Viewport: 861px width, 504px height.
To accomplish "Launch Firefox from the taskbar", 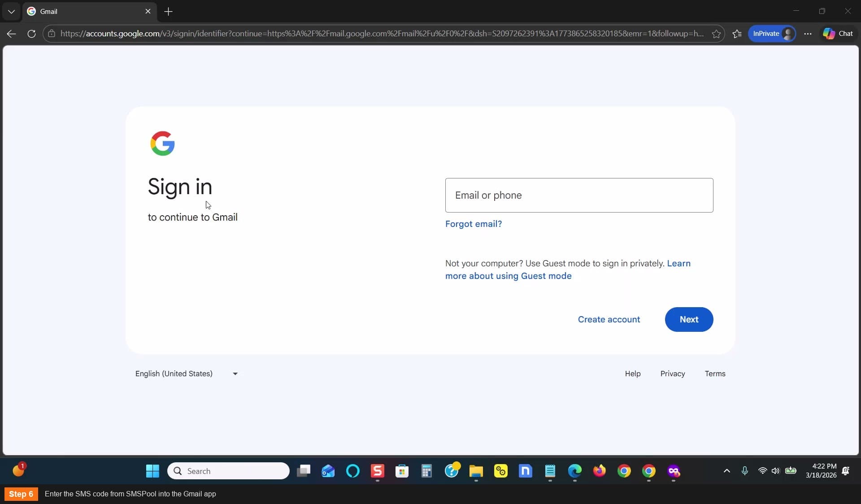I will (x=600, y=471).
